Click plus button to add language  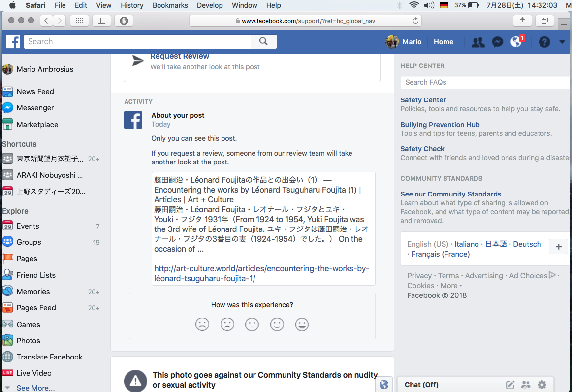558,247
